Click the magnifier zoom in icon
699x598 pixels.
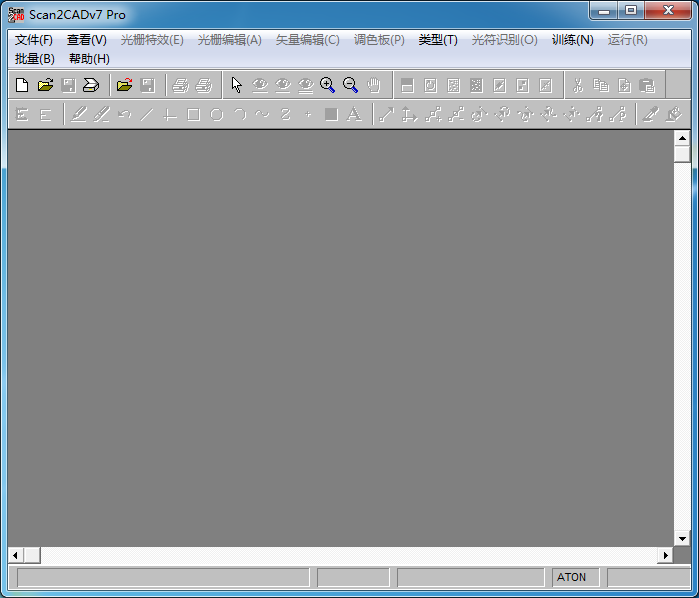[x=328, y=85]
